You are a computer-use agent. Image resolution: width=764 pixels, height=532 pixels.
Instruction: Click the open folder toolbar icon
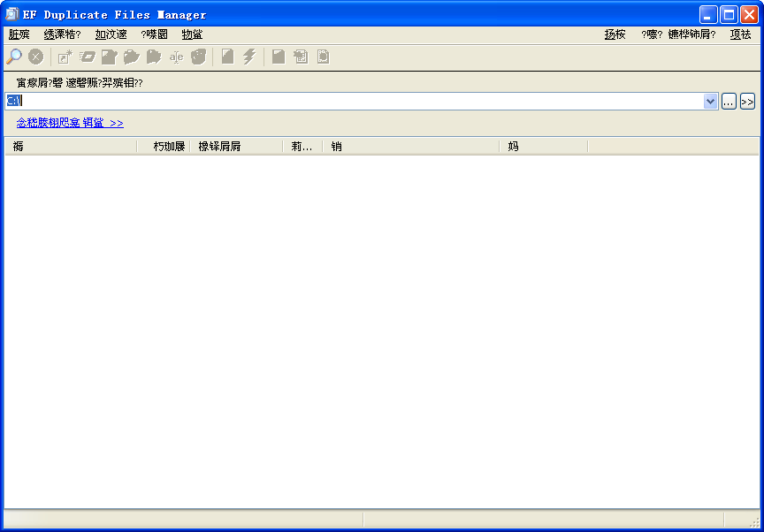point(132,57)
